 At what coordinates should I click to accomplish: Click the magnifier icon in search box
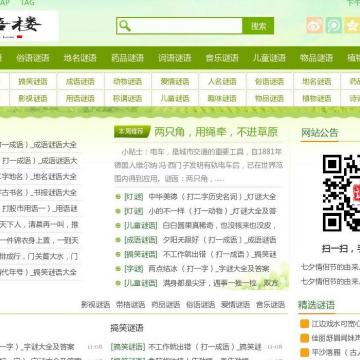(x=125, y=26)
